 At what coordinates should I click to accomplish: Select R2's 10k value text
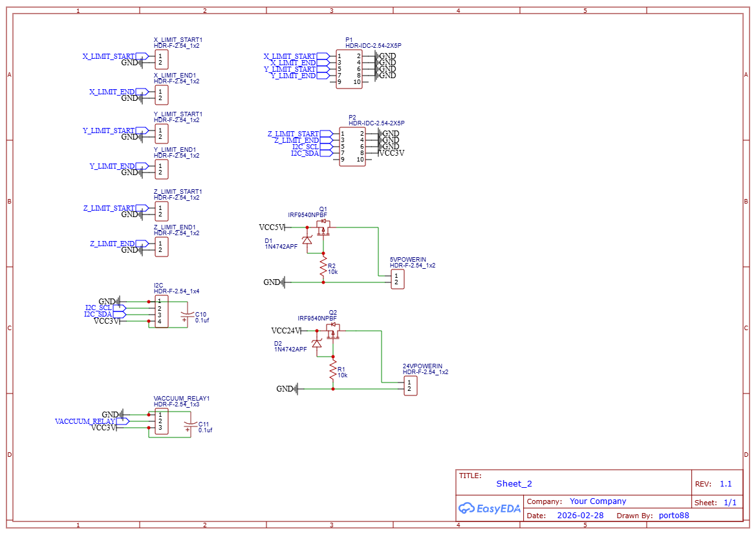(332, 272)
